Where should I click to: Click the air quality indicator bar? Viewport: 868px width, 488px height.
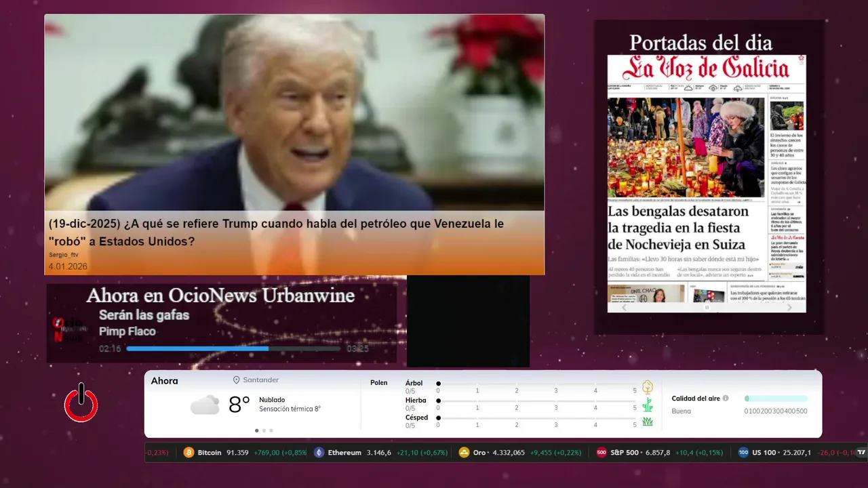pos(776,399)
